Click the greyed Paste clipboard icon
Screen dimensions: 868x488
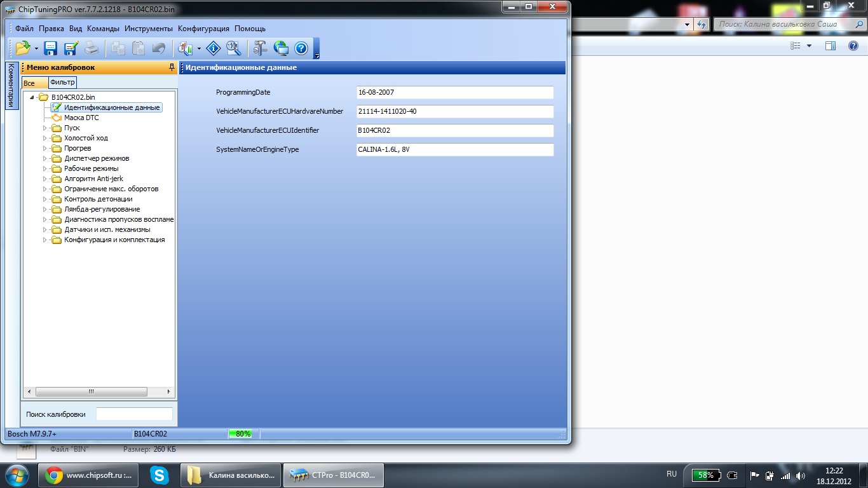(x=138, y=48)
